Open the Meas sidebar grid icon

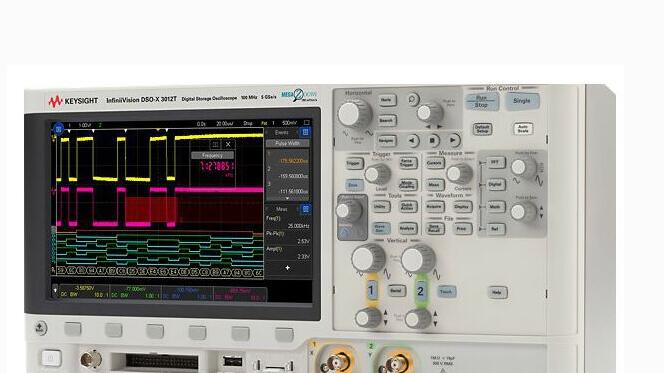tap(305, 209)
